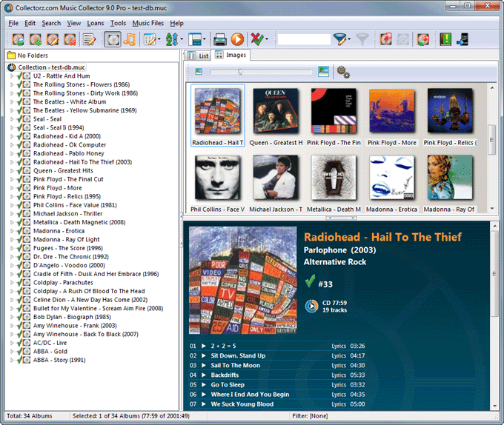The image size is (504, 425).
Task: Select the 'Collection - test-db.muc' root node
Action: [51, 67]
